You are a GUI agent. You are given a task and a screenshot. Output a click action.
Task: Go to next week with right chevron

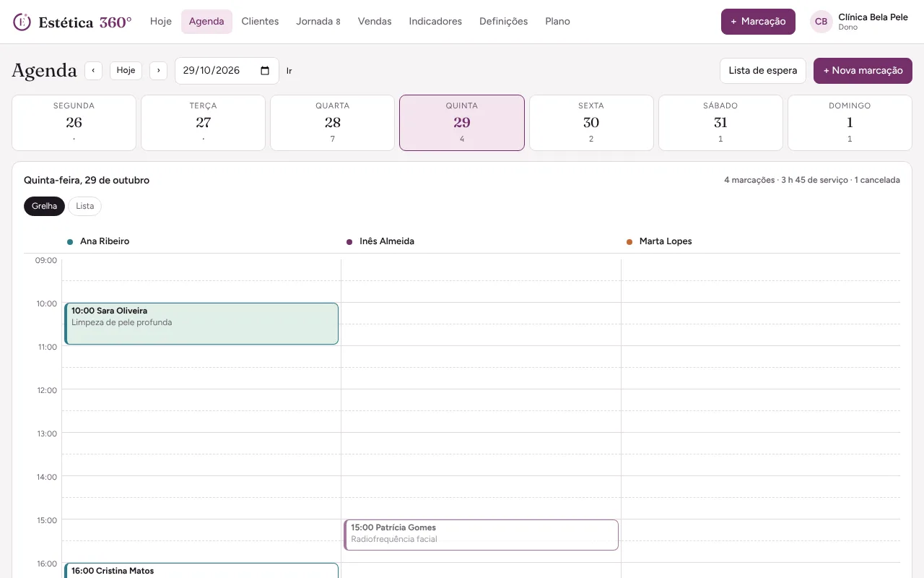pyautogui.click(x=159, y=71)
